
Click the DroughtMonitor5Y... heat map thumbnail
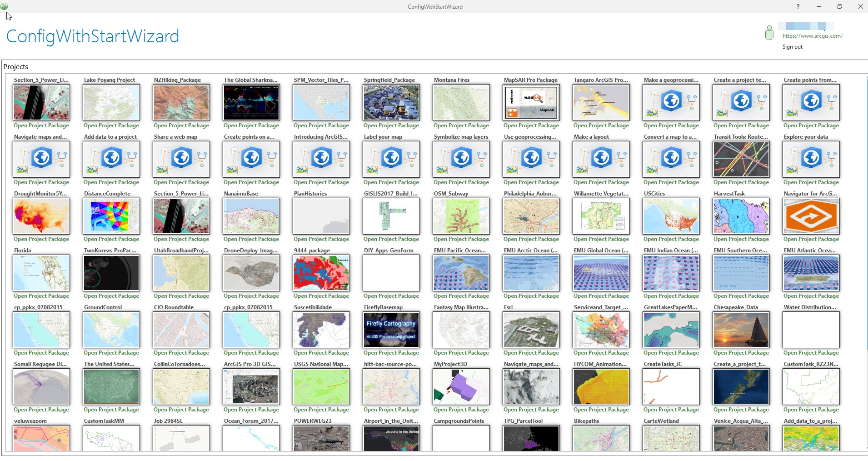pos(41,216)
